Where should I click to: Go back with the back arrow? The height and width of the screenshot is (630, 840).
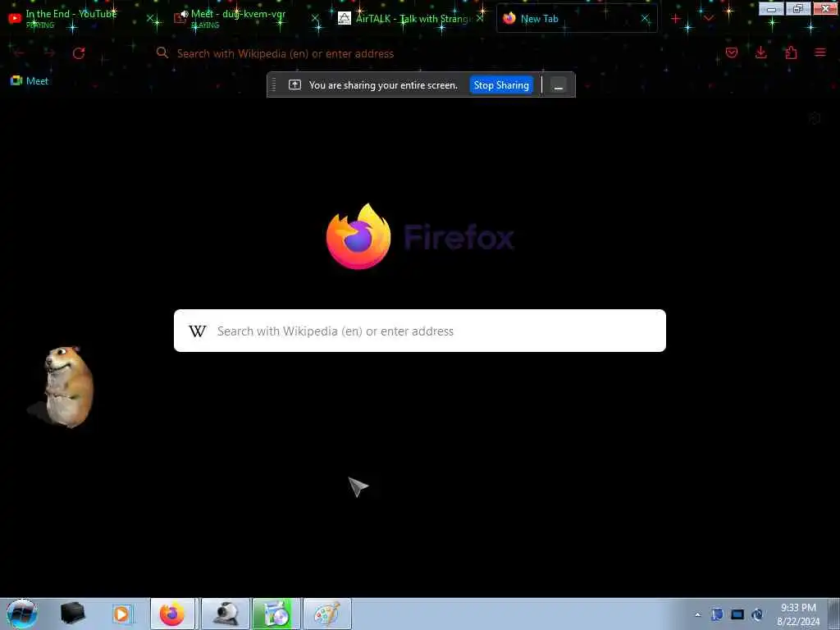click(19, 53)
